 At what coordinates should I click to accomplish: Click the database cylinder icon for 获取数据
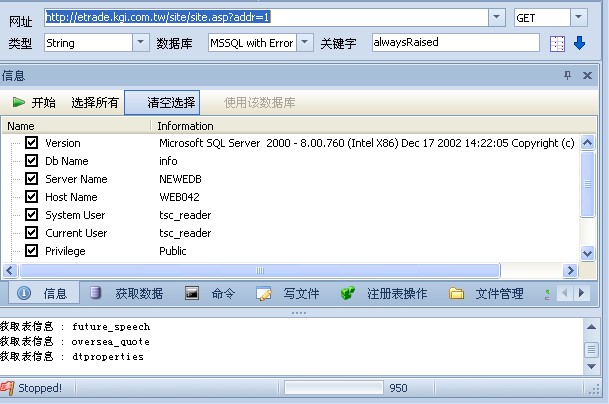(96, 293)
